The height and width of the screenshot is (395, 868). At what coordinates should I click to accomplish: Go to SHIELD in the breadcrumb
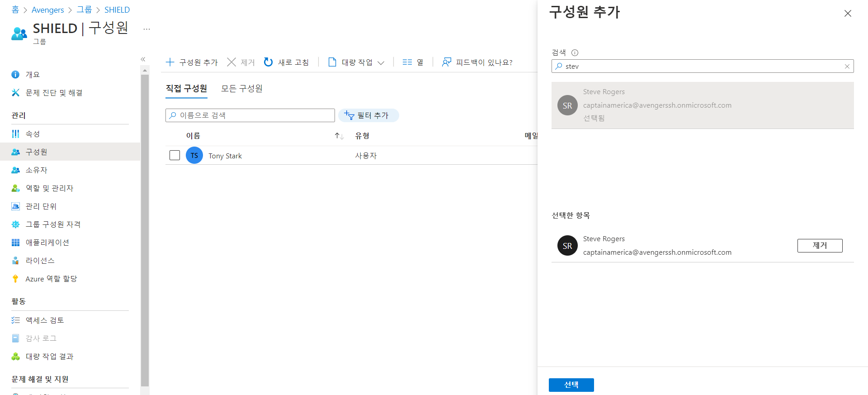point(117,10)
